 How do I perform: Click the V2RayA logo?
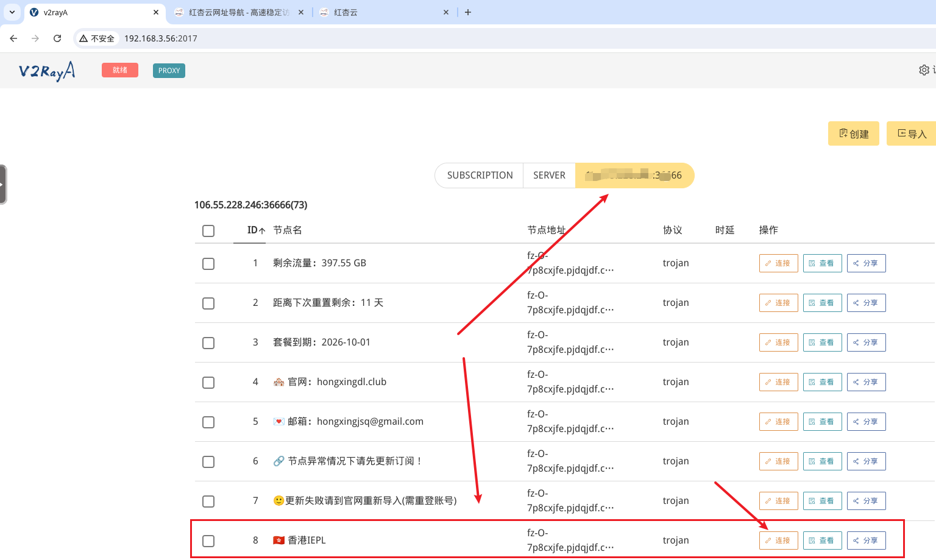[x=47, y=71]
